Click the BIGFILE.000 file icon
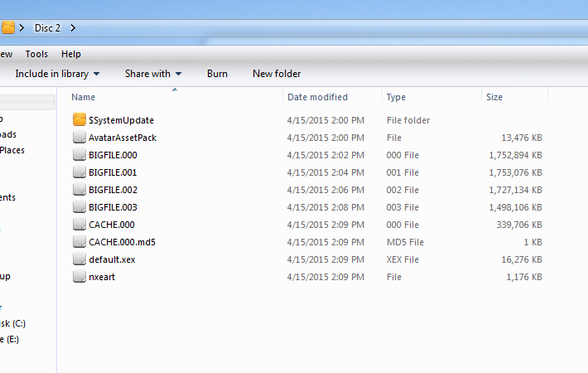Screen dimensions: 588x373 click(x=80, y=155)
